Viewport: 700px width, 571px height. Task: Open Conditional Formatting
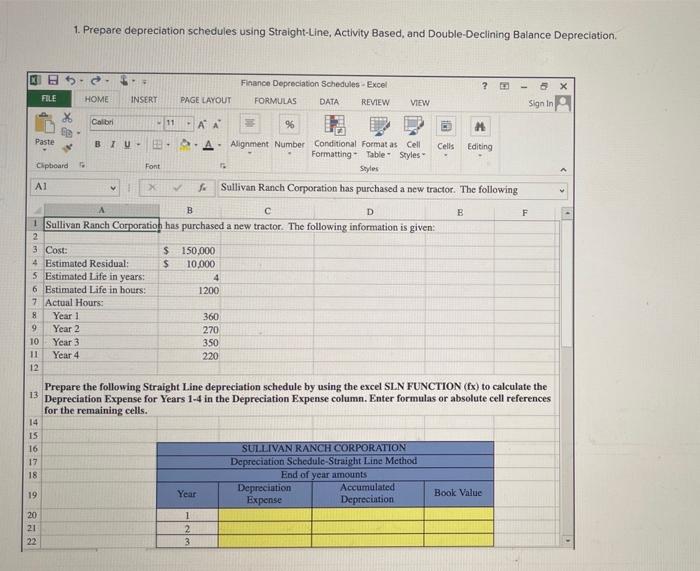tap(335, 136)
